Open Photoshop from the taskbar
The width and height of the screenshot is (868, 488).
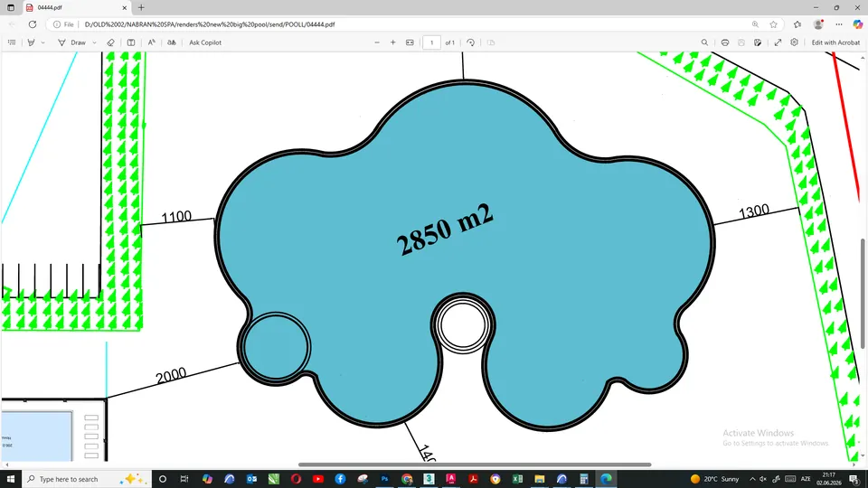384,479
